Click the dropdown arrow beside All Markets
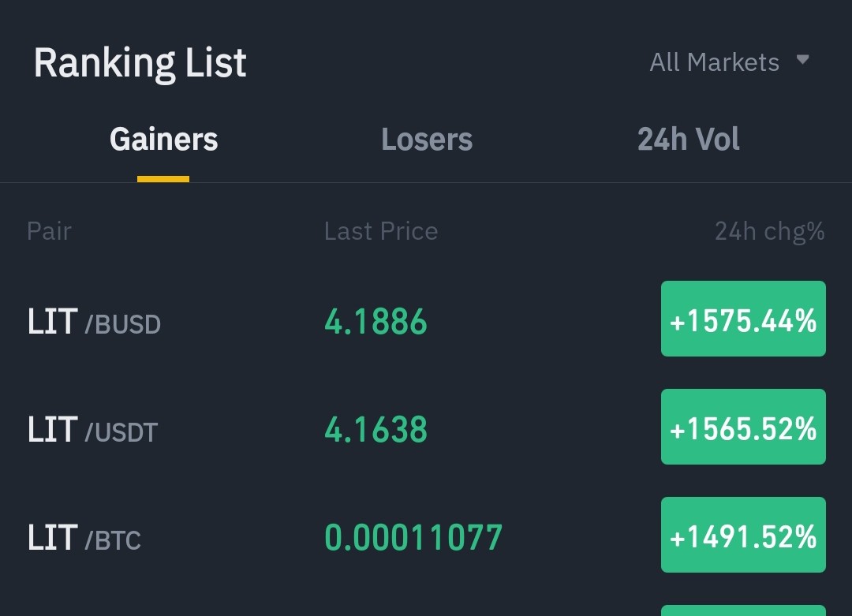 [802, 60]
